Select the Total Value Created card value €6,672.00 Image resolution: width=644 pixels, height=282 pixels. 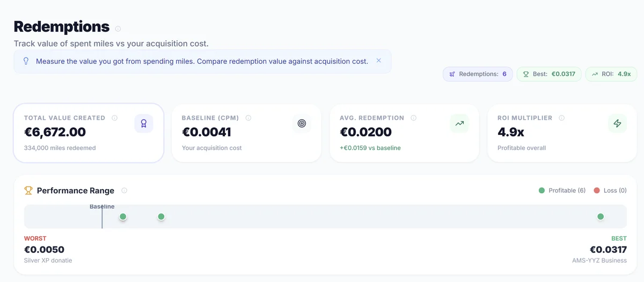click(x=55, y=132)
